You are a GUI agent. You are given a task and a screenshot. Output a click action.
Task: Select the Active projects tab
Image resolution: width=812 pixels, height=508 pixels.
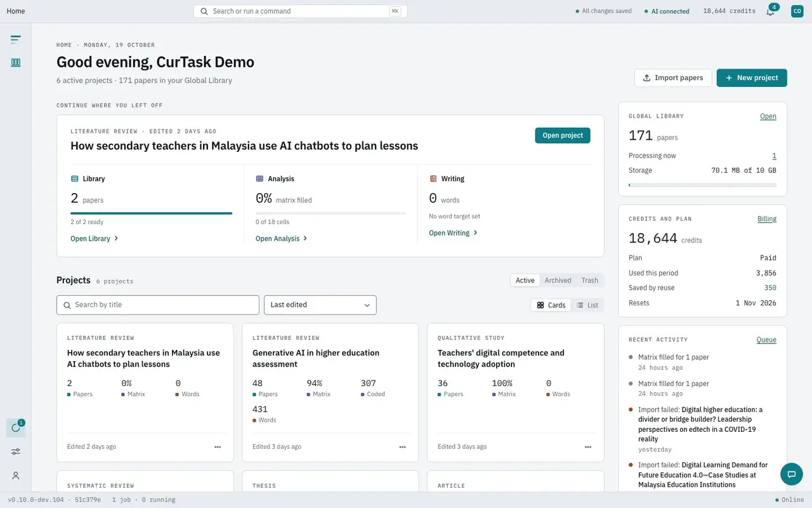click(525, 280)
